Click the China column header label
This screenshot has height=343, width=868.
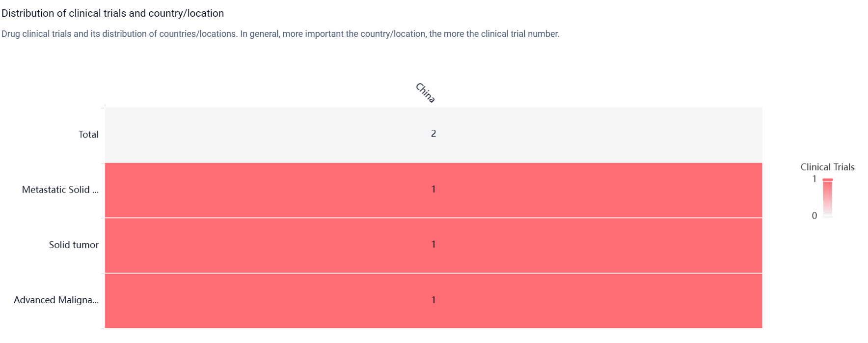point(425,92)
